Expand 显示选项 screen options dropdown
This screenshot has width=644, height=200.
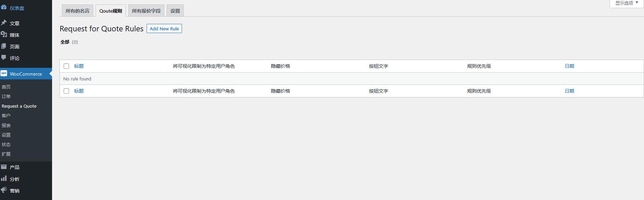627,3
